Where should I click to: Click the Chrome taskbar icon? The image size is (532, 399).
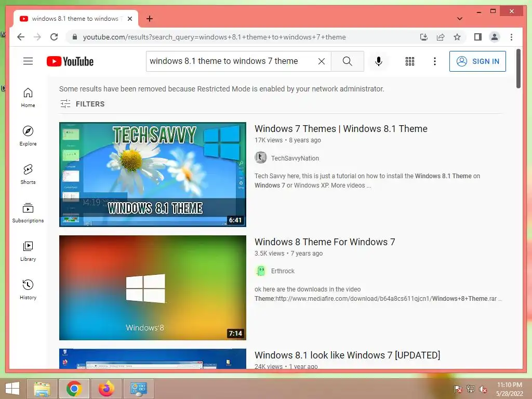(x=74, y=389)
